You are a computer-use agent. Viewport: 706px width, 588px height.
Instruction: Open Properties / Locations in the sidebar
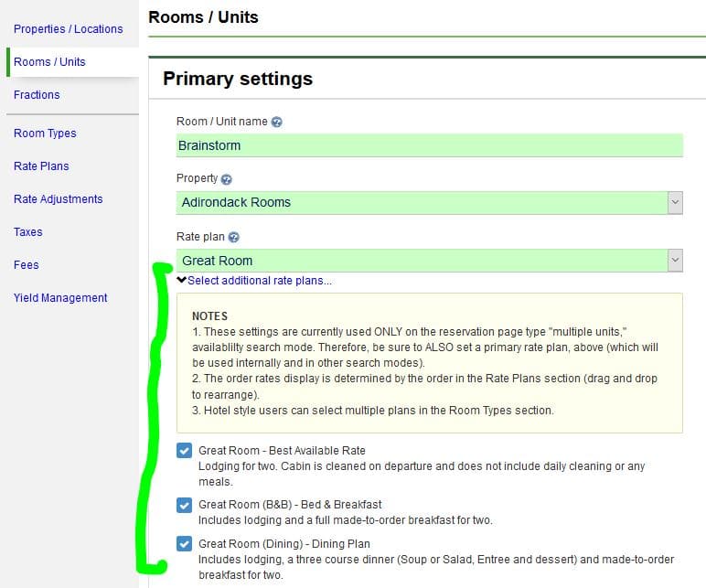tap(68, 29)
